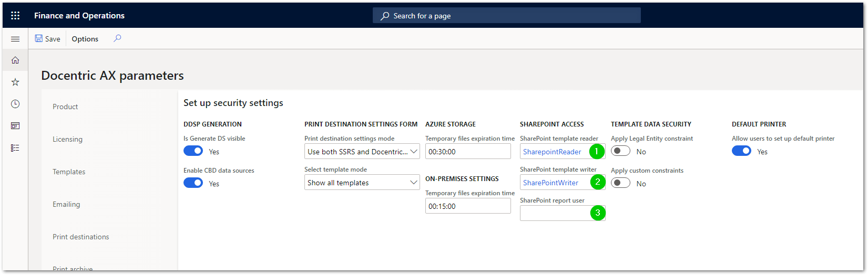Select the Templates tab
The height and width of the screenshot is (275, 868).
69,172
